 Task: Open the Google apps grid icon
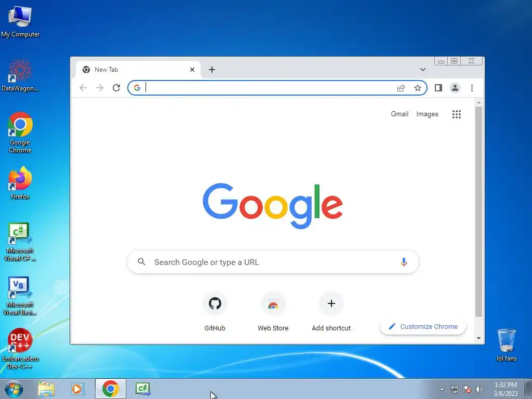click(457, 114)
